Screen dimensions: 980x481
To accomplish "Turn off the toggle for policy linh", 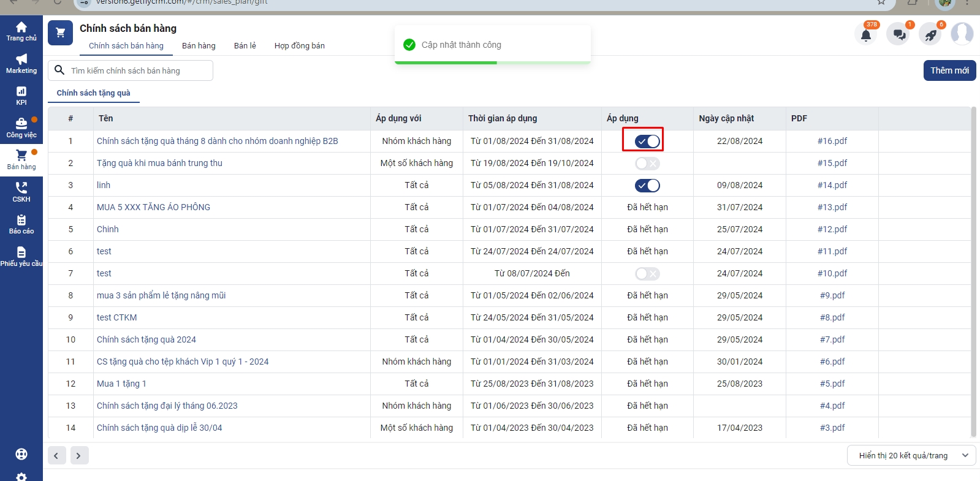I will pos(647,186).
